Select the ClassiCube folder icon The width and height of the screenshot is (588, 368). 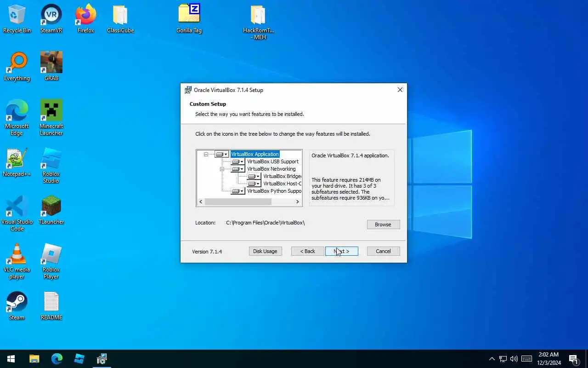click(x=120, y=18)
